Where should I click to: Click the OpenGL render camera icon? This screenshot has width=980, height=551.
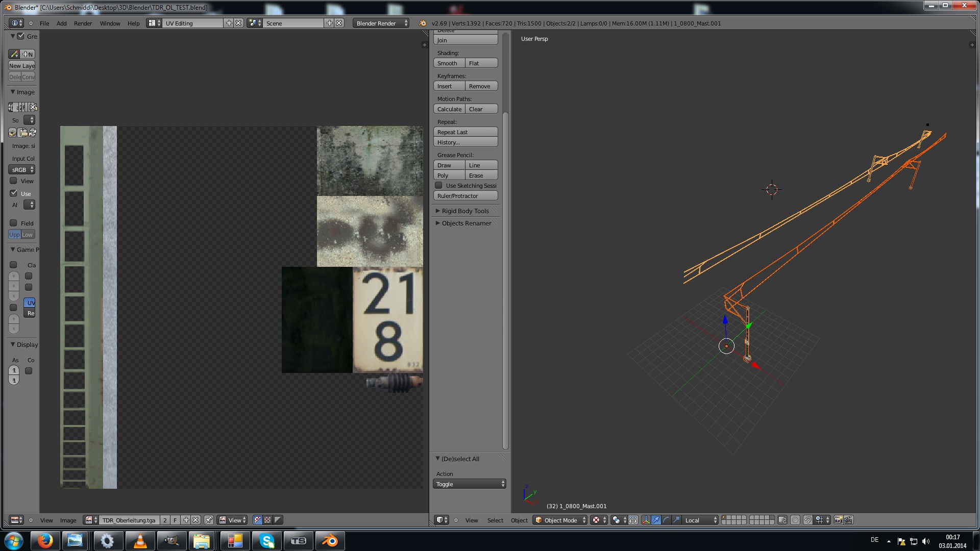coord(838,520)
